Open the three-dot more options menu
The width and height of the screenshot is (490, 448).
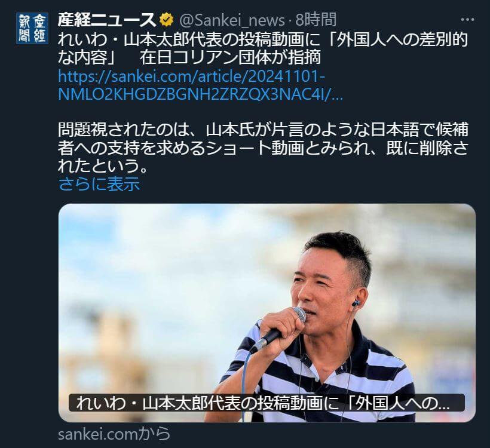click(467, 20)
